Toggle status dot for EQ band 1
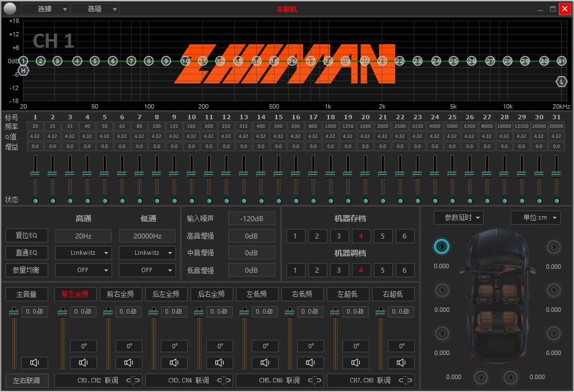 point(35,200)
